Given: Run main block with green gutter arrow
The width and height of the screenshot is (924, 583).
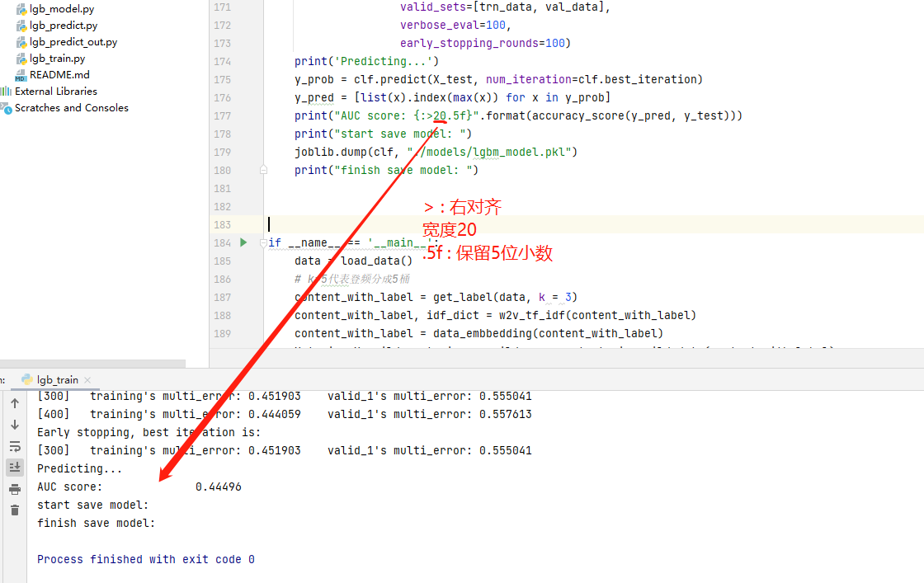Looking at the screenshot, I should point(243,242).
